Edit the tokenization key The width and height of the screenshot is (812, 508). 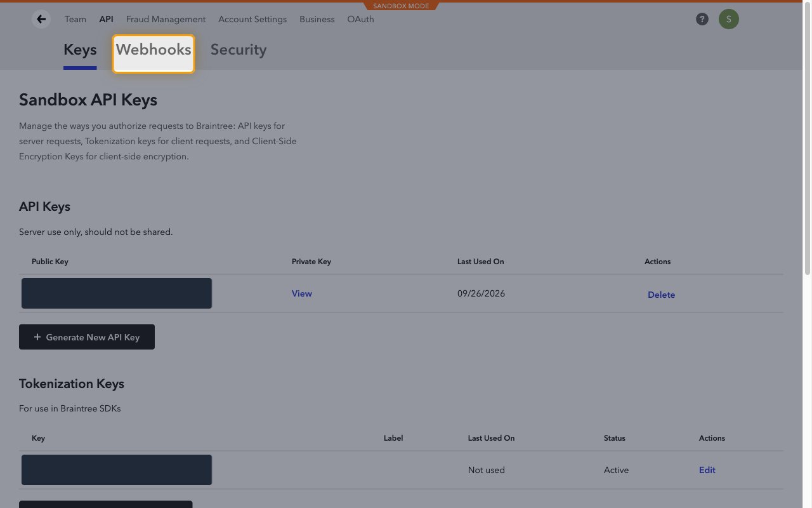click(707, 470)
